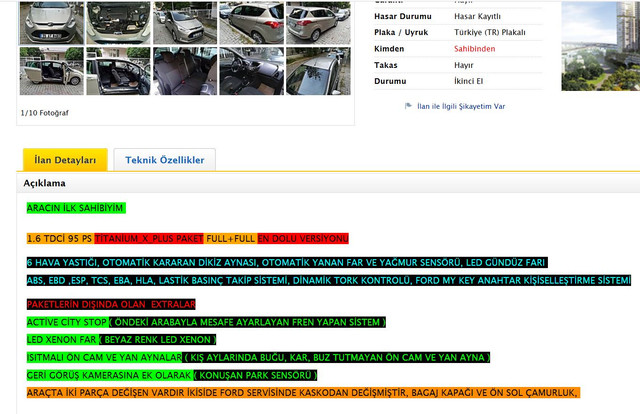Click the Hasar Kayıtlı value

pyautogui.click(x=477, y=16)
